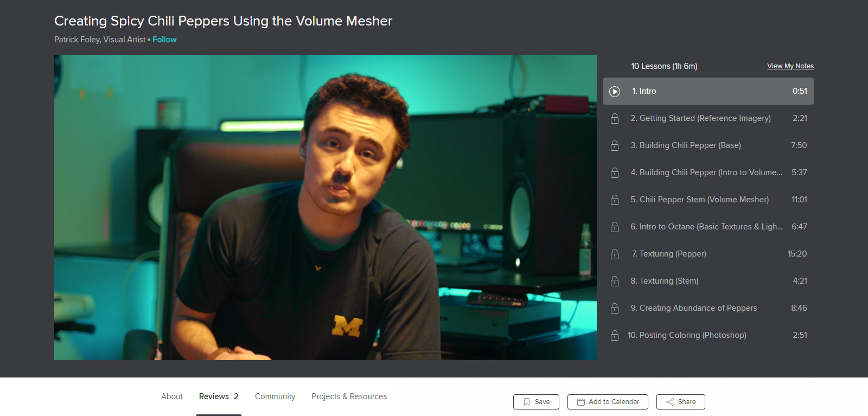
Task: Follow Patrick Foley
Action: click(164, 40)
